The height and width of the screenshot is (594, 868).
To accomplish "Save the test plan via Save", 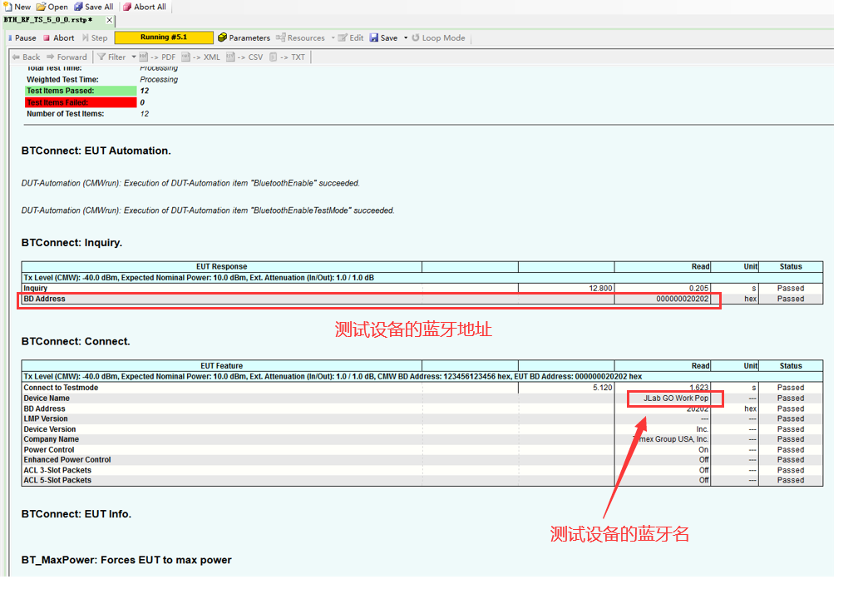I will coord(383,37).
